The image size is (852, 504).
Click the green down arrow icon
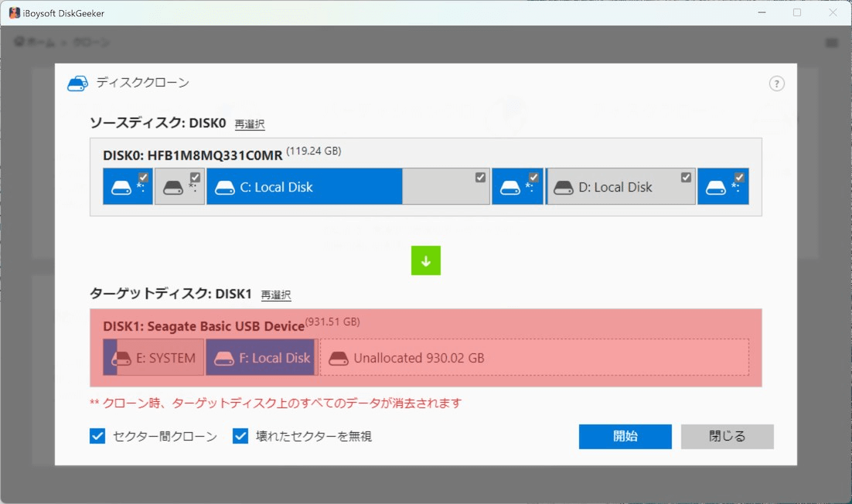[425, 261]
